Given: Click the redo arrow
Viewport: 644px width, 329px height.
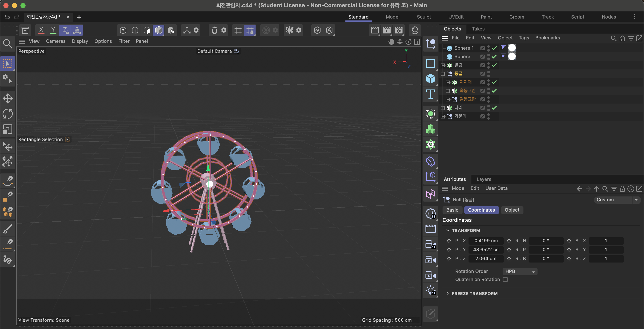Looking at the screenshot, I should pos(17,17).
